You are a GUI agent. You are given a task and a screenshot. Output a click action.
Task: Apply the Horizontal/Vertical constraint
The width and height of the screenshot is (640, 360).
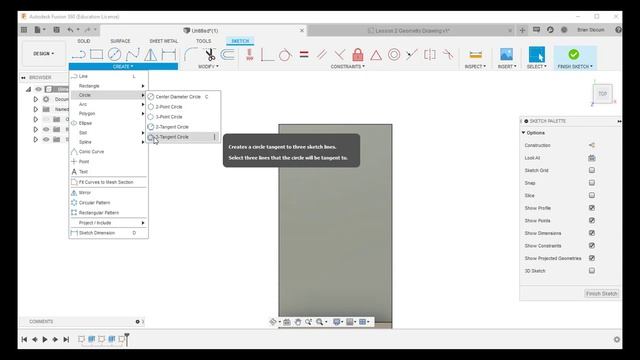coord(249,54)
